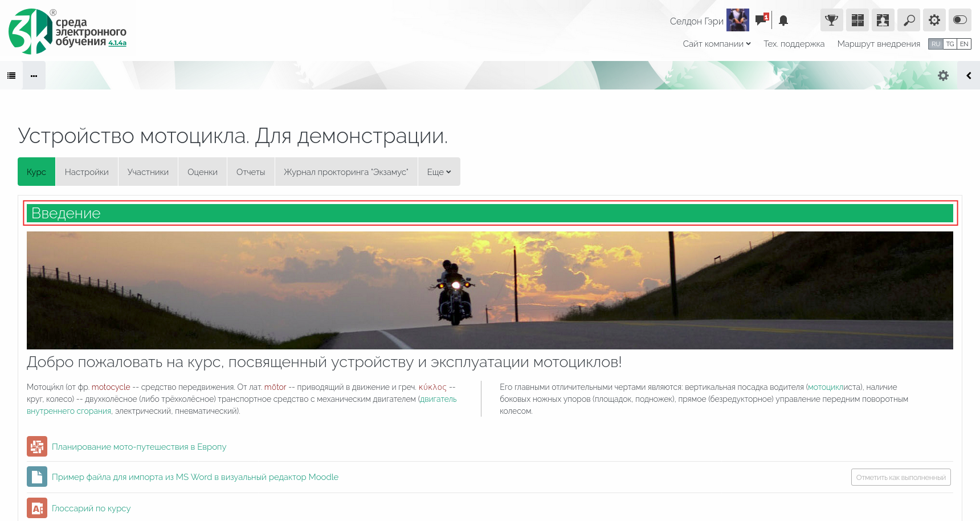Switch to the 'Участники' tab

pos(148,172)
